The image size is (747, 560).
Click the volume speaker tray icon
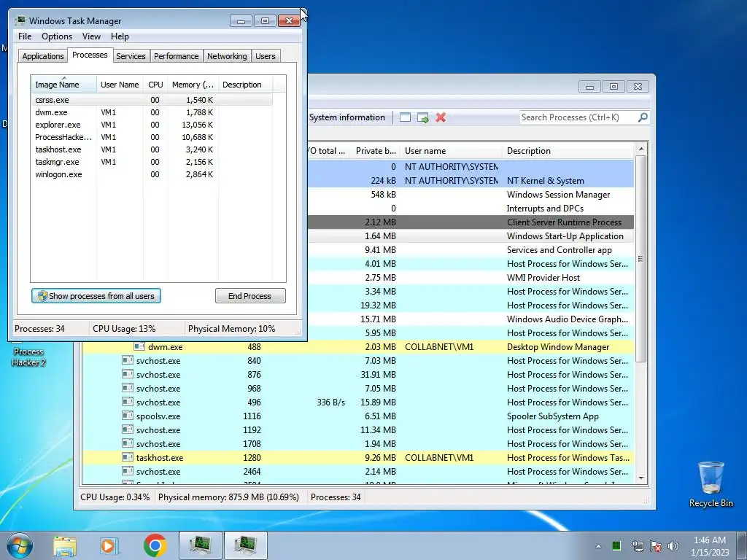point(673,546)
